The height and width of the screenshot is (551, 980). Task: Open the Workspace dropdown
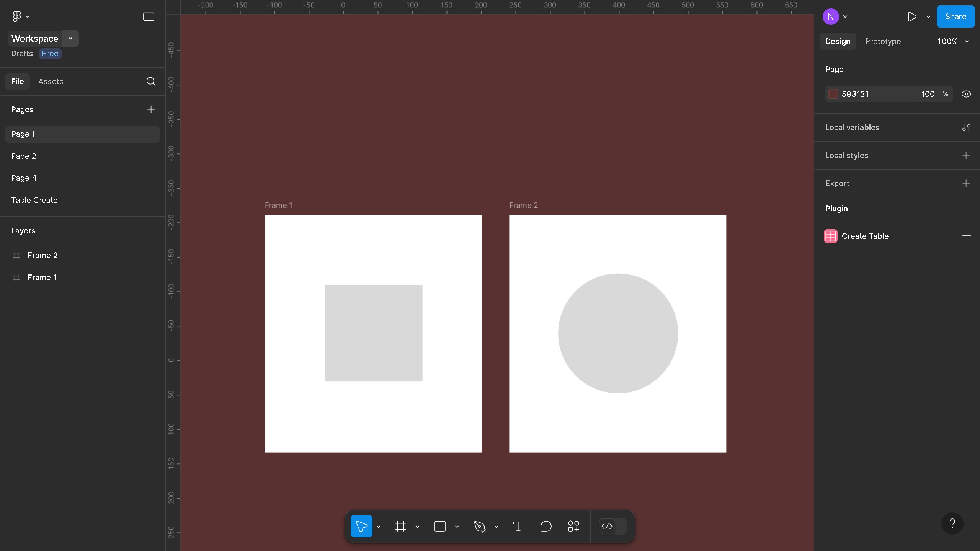pos(70,38)
